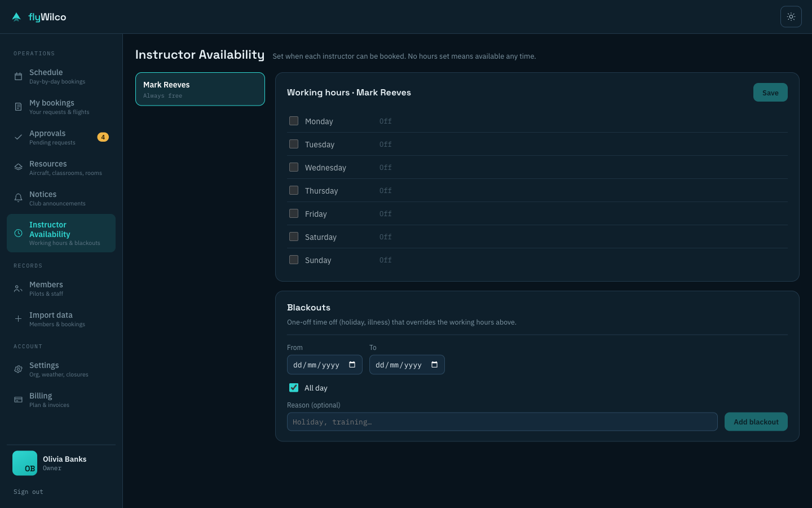Click Friday's Off status text

point(386,214)
